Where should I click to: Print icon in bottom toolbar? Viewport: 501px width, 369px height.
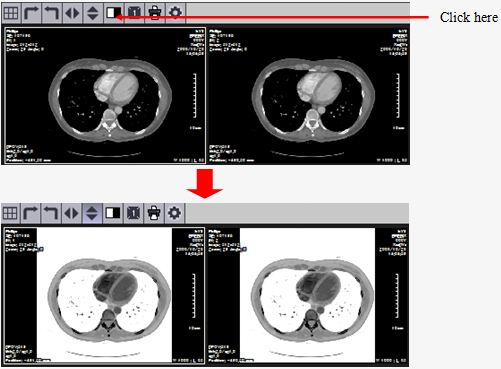[x=154, y=213]
